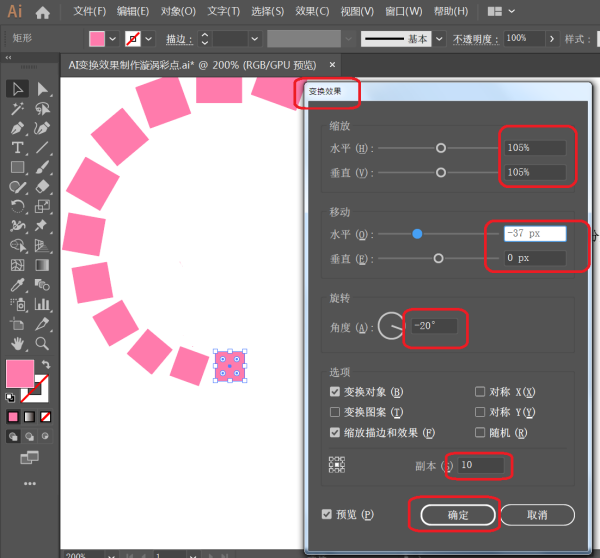The width and height of the screenshot is (600, 558).
Task: Select the Pen tool
Action: [17, 128]
